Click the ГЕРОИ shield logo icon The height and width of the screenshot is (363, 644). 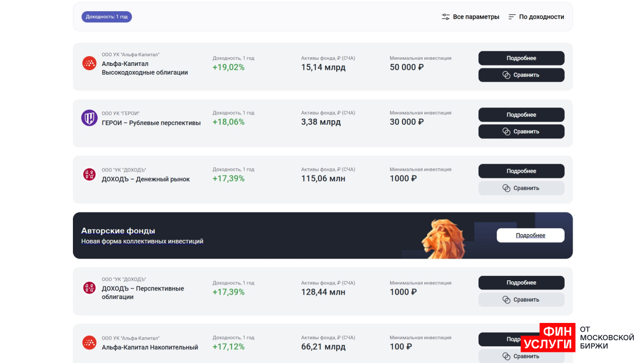tap(90, 118)
